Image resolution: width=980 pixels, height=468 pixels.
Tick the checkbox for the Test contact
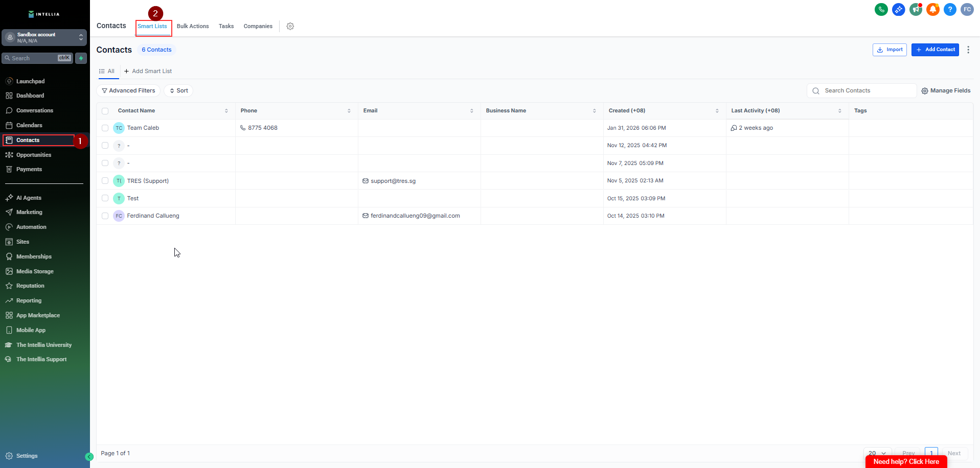(x=105, y=198)
